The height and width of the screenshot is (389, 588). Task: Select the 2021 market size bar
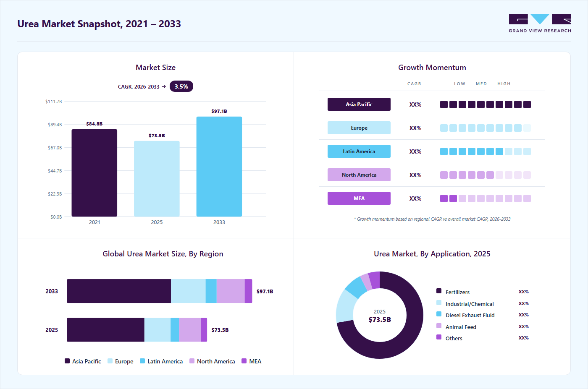94,173
